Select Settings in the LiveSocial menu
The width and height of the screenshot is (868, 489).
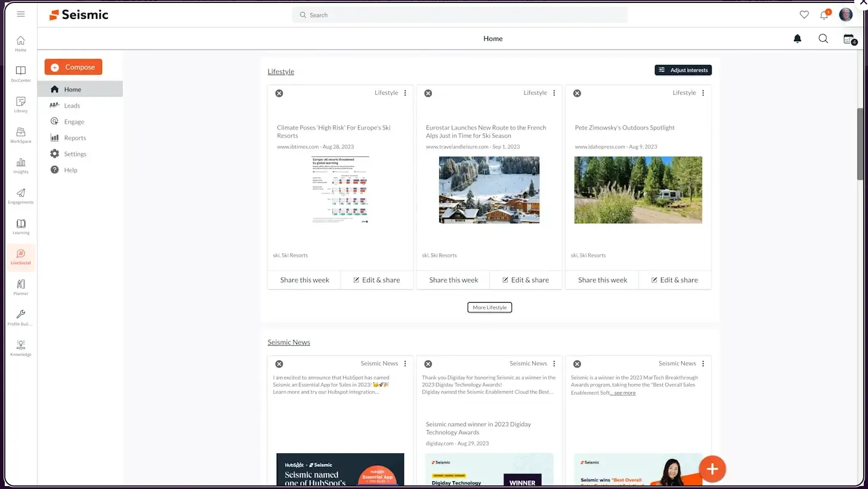coord(80,154)
